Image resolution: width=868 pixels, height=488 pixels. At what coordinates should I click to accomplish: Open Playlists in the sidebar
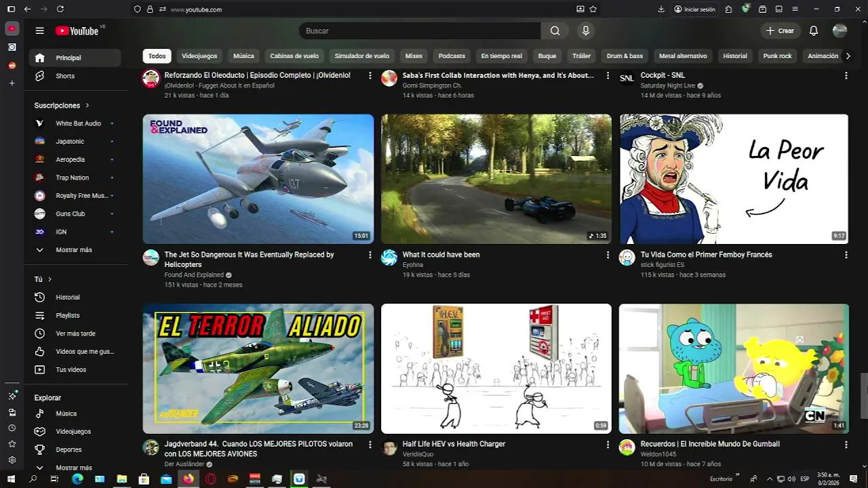pyautogui.click(x=75, y=315)
